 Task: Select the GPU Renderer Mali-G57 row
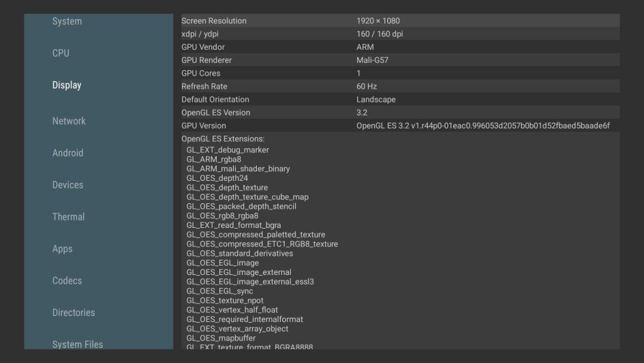401,60
